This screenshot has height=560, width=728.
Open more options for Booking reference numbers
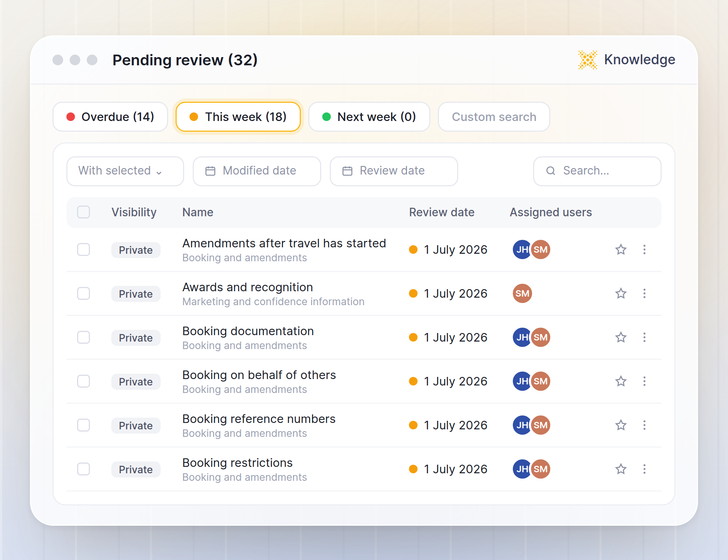tap(644, 425)
